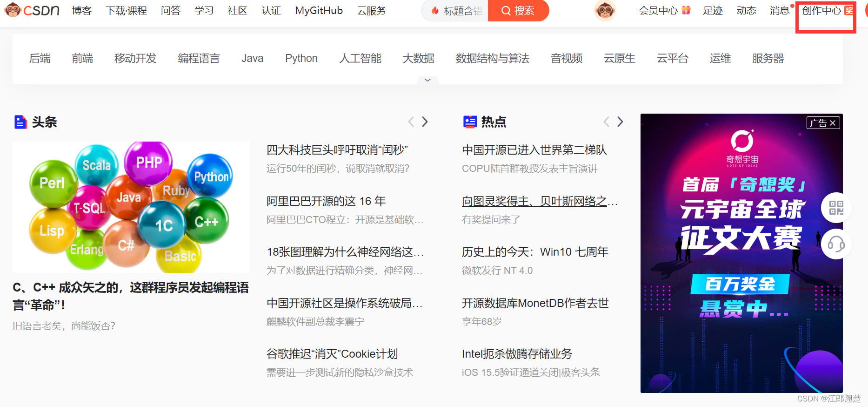Open the 问答 menu item
Image resolution: width=868 pixels, height=407 pixels.
[x=170, y=11]
